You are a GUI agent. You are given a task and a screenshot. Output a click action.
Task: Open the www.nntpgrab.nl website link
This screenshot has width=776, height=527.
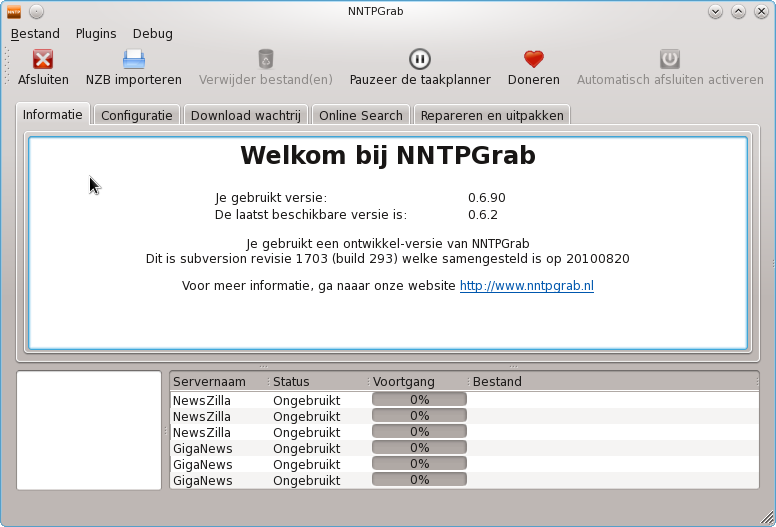(x=526, y=286)
